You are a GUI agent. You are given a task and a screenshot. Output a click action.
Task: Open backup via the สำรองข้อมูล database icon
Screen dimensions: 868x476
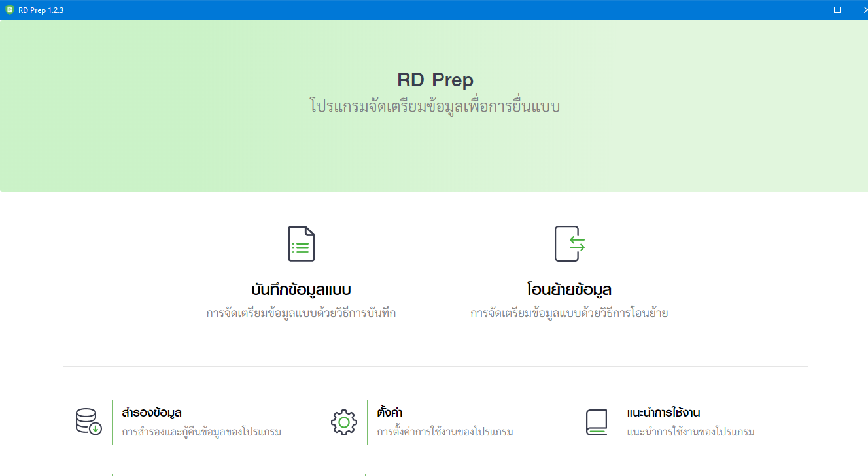[87, 421]
